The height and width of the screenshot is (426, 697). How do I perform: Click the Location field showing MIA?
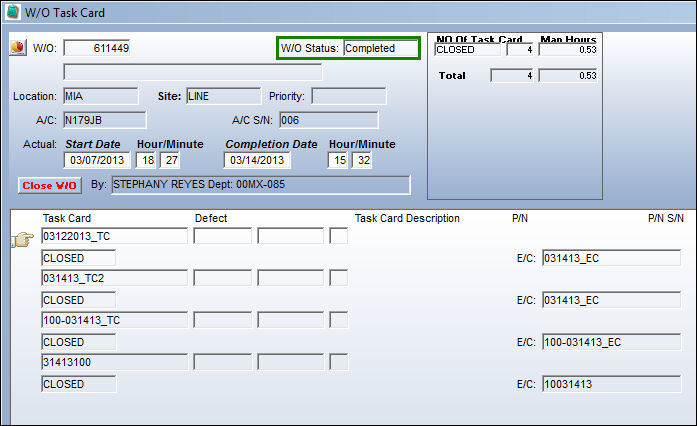pyautogui.click(x=100, y=96)
